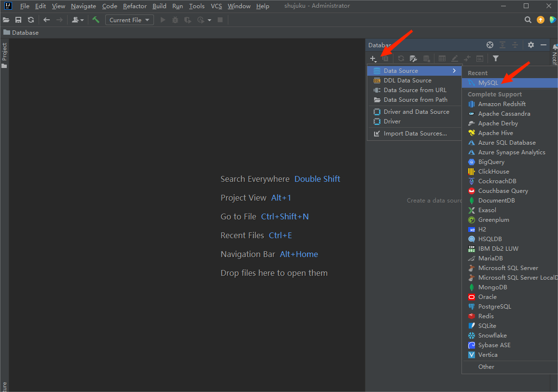Image resolution: width=558 pixels, height=392 pixels.
Task: Choose Data Source from Path
Action: 415,99
